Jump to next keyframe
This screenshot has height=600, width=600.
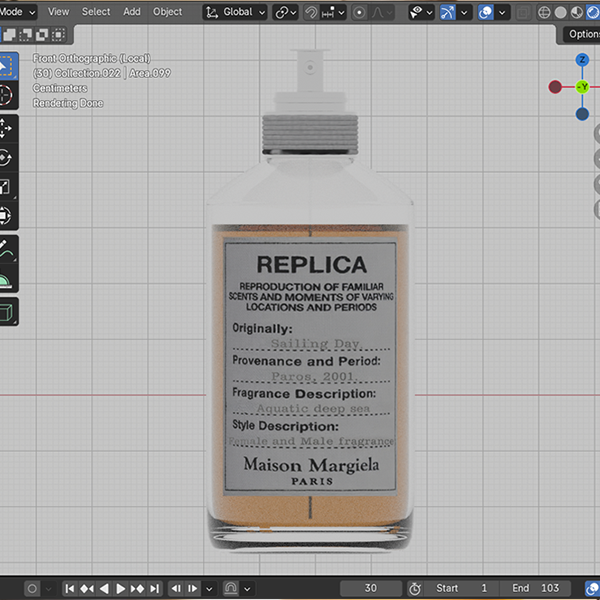click(137, 589)
